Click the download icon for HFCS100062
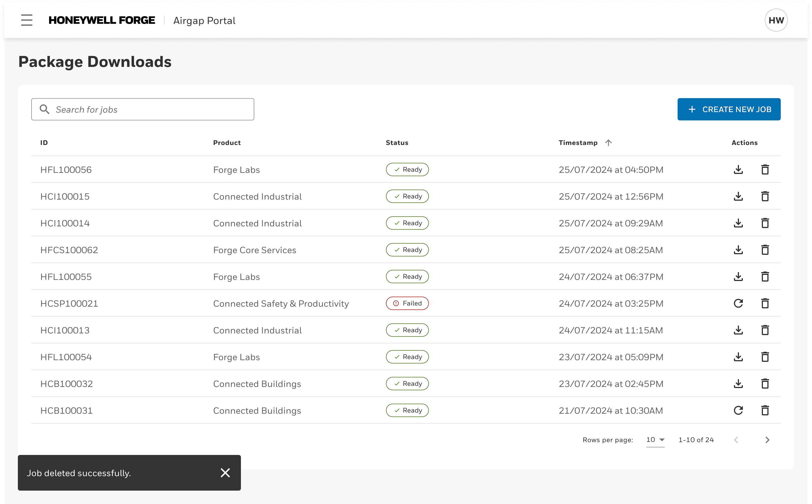 tap(738, 250)
